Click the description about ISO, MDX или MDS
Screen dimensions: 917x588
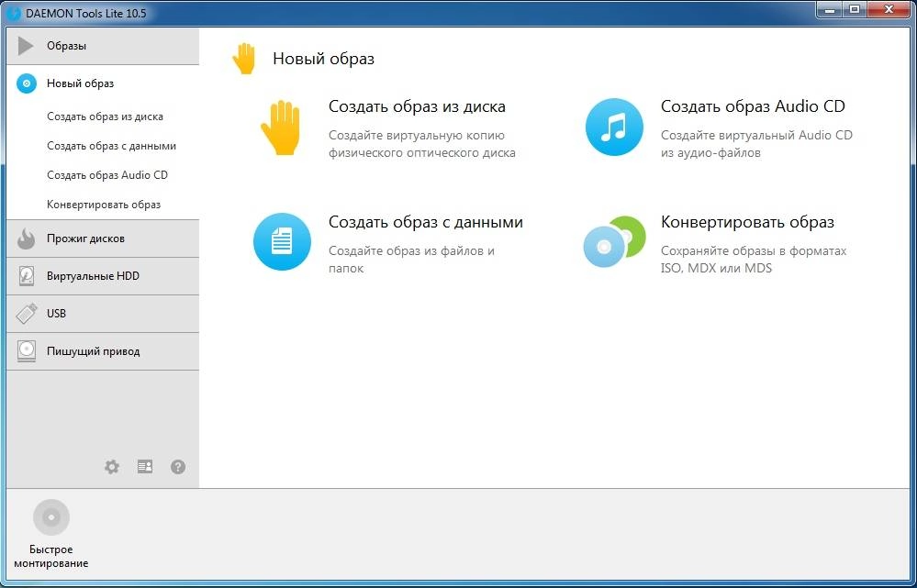click(x=754, y=260)
